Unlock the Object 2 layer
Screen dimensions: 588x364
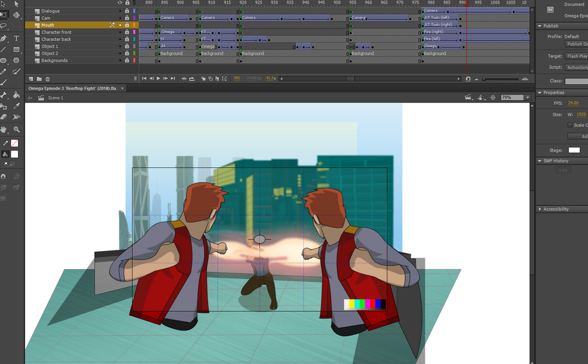(127, 53)
